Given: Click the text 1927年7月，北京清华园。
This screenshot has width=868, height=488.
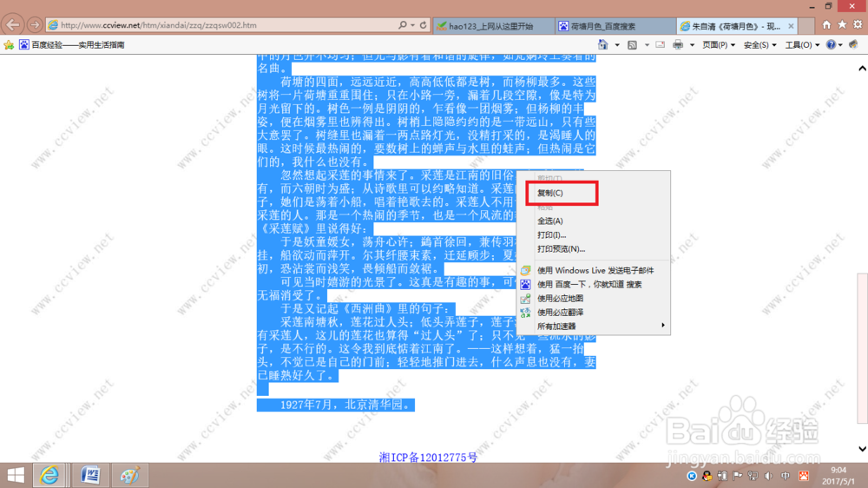Looking at the screenshot, I should click(x=346, y=405).
